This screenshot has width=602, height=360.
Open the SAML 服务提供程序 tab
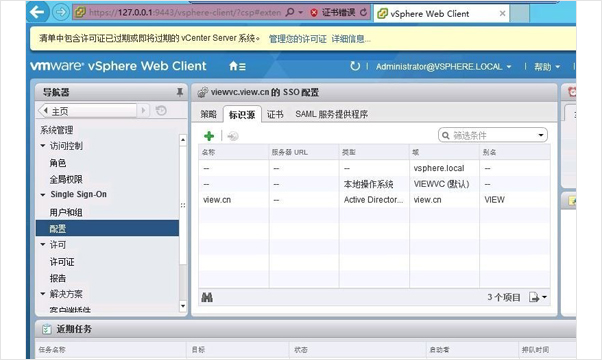pyautogui.click(x=331, y=114)
